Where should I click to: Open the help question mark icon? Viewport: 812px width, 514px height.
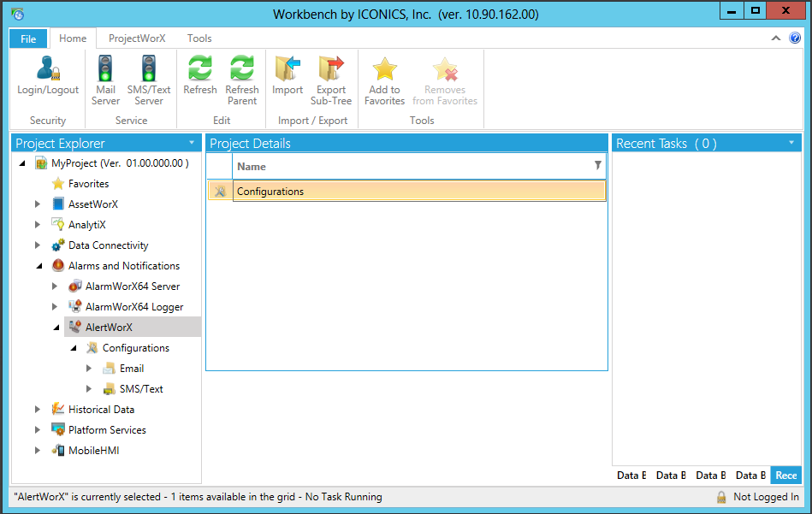[795, 38]
